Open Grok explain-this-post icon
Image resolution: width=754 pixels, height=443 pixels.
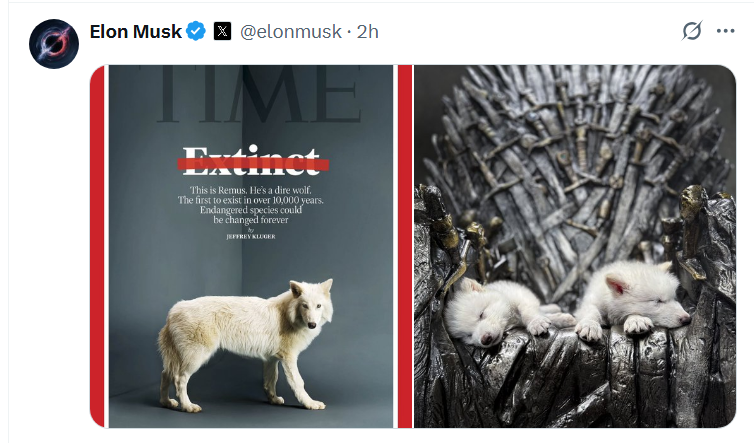point(692,31)
